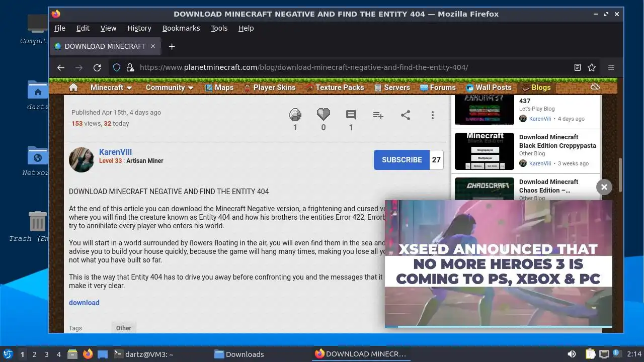Open the Network desktop icon
The image size is (644, 362).
click(38, 156)
